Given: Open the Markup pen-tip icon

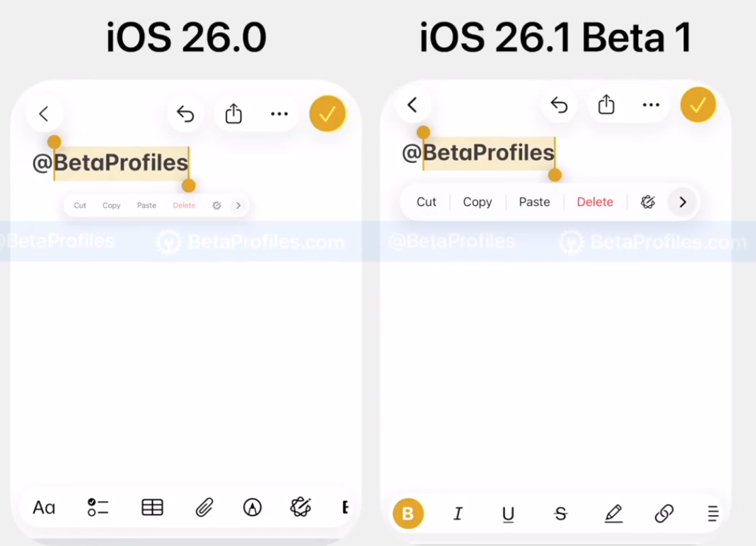Looking at the screenshot, I should pos(252,508).
